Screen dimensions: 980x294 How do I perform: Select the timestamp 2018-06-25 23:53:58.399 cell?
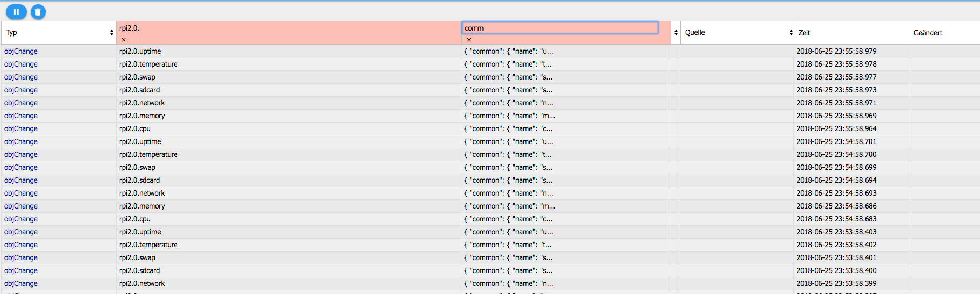click(836, 284)
